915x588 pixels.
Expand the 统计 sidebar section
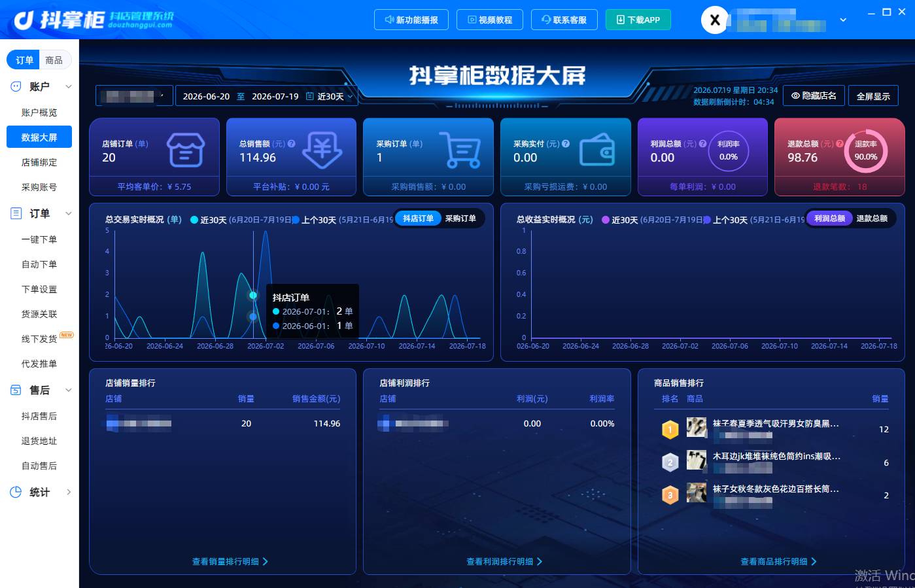pyautogui.click(x=68, y=492)
